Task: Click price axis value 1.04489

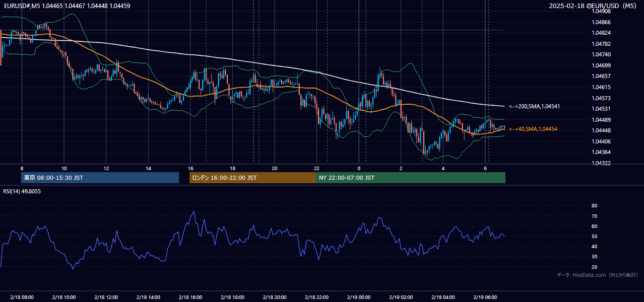Action: click(x=602, y=120)
